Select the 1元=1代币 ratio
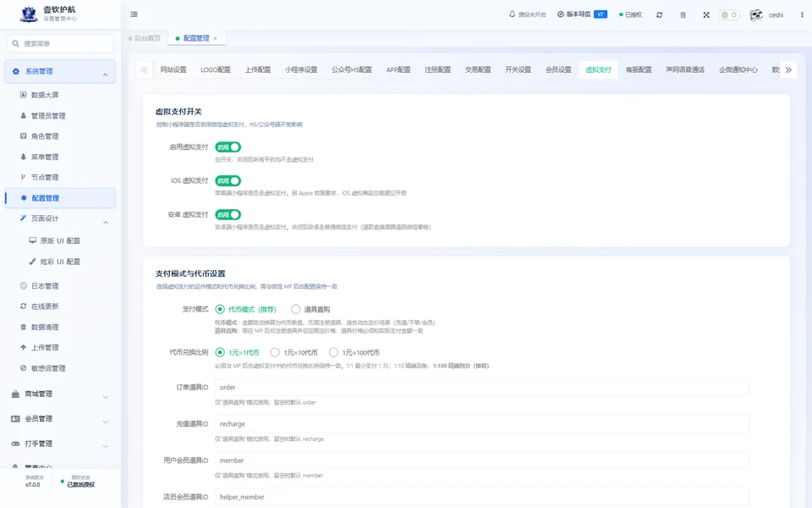Screen dimensions: 812x508 [237, 352]
